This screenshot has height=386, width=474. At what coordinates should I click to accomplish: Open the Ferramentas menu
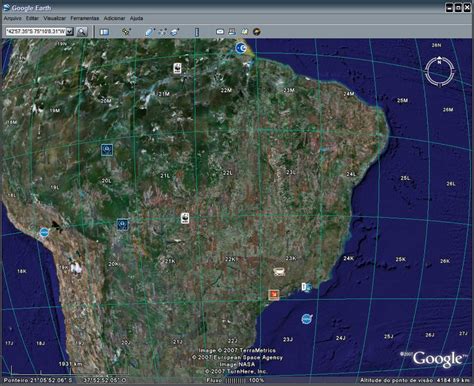click(x=85, y=18)
